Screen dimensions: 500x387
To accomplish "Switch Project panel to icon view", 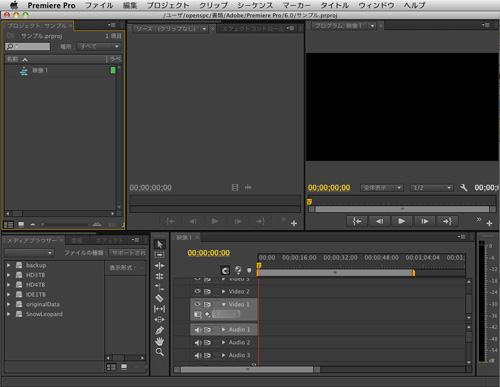I will pyautogui.click(x=21, y=225).
